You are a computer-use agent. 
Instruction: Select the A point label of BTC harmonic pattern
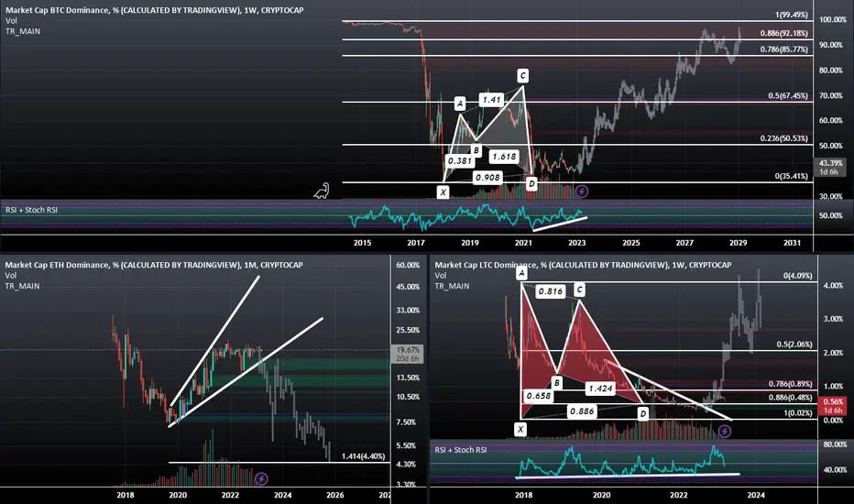click(460, 103)
